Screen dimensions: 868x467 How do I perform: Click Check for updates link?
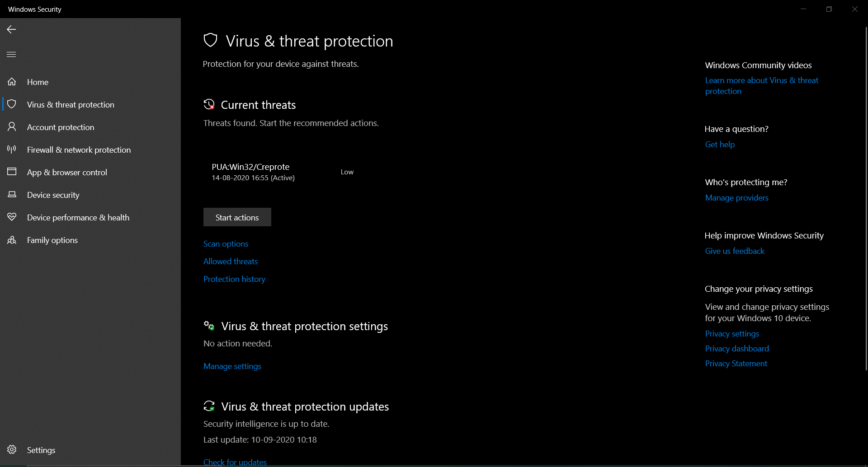235,462
